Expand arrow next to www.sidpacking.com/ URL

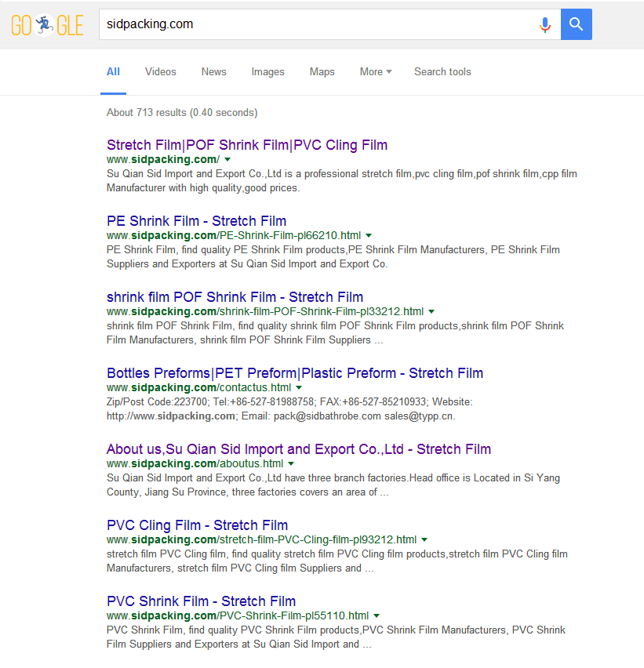(227, 159)
